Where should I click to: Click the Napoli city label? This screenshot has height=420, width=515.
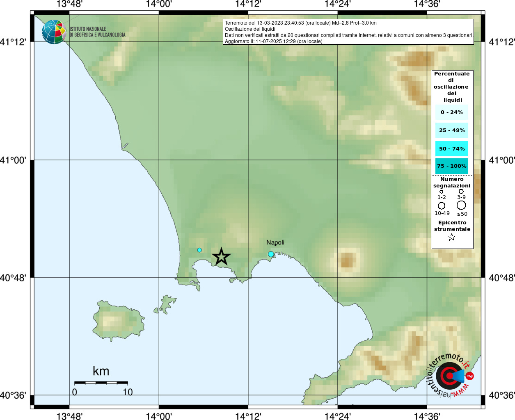coord(275,242)
